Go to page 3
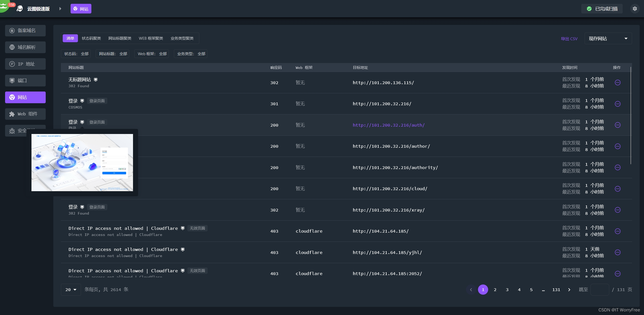 click(x=507, y=290)
